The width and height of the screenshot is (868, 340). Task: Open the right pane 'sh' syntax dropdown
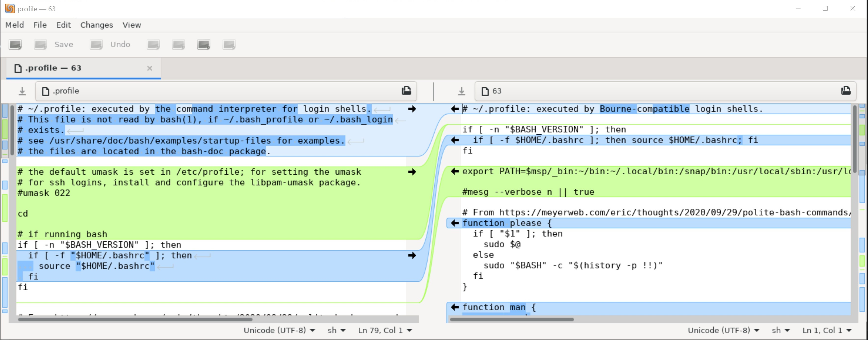pyautogui.click(x=780, y=331)
